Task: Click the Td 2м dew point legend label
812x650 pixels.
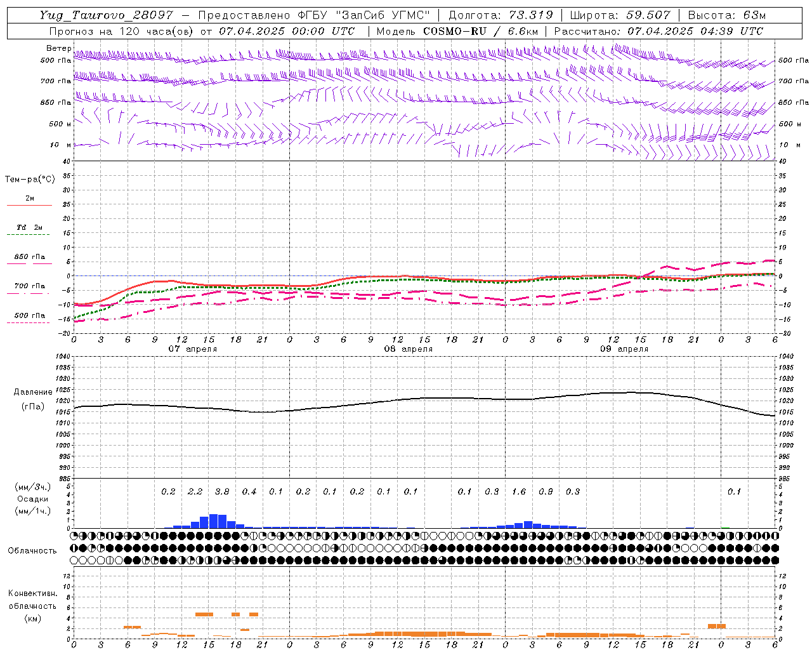Action: (x=30, y=227)
